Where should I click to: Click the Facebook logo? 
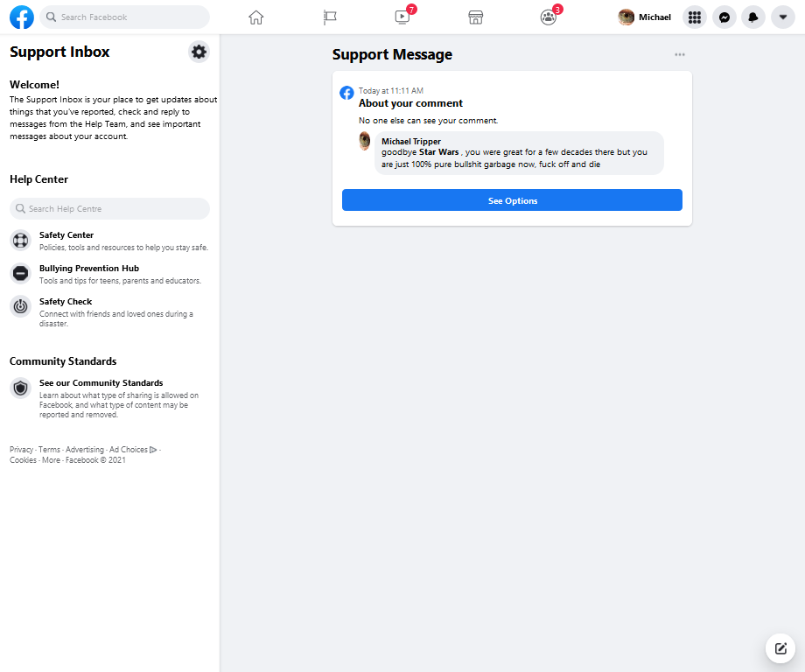pyautogui.click(x=22, y=17)
